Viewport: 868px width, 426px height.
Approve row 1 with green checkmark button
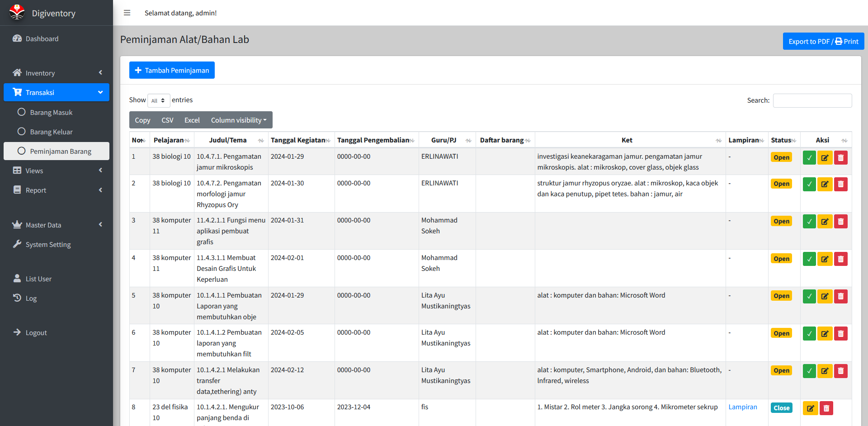point(809,158)
